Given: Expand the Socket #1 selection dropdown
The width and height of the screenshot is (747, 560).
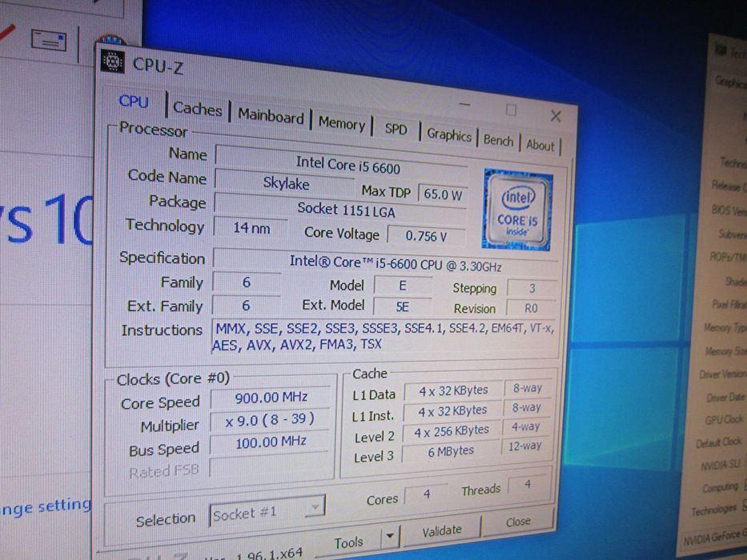Looking at the screenshot, I should click(x=267, y=511).
